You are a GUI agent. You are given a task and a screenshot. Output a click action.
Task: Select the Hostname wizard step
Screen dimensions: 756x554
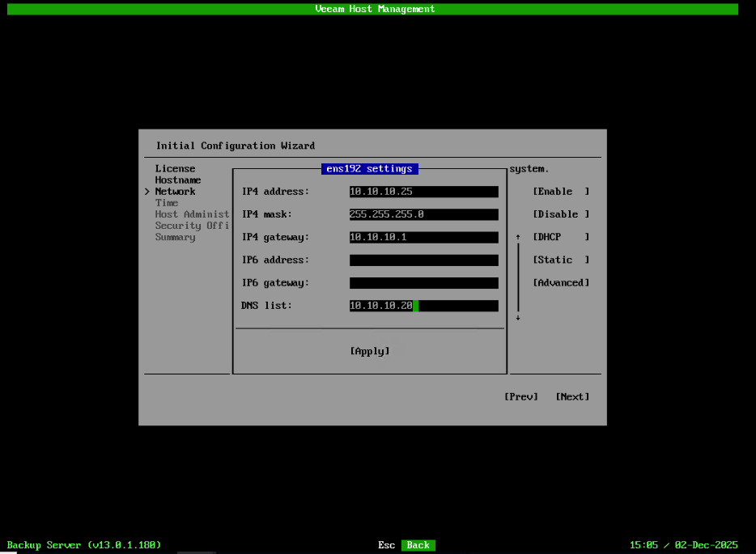point(177,180)
